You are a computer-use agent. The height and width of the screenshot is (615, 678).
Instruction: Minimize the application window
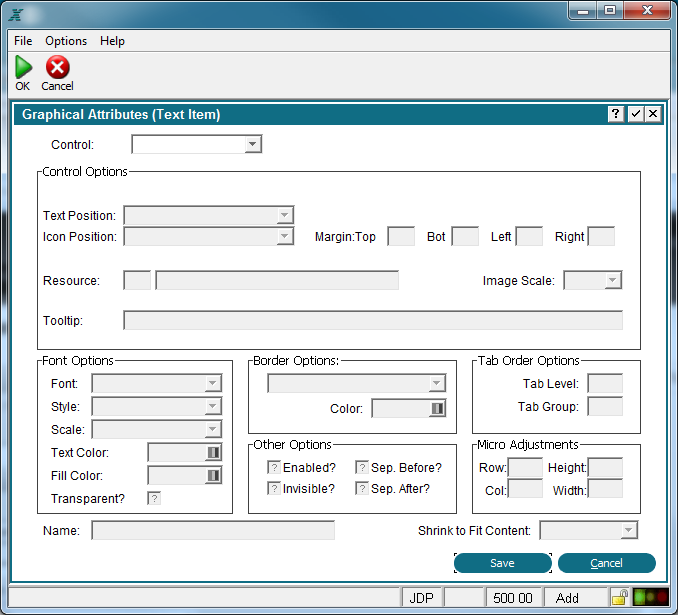click(583, 10)
